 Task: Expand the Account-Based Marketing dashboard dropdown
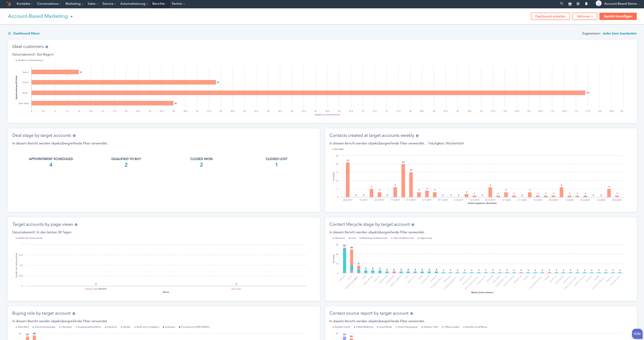[x=72, y=16]
